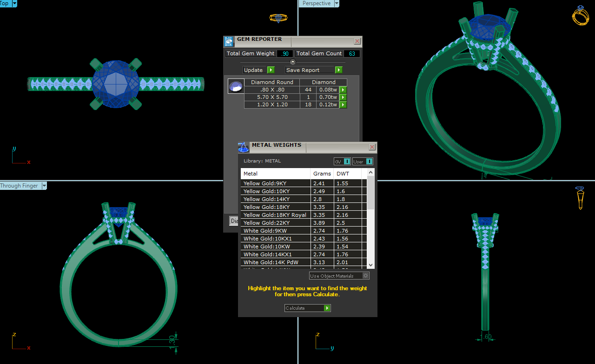Click the Metal Weights scale icon
The height and width of the screenshot is (364, 595).
click(244, 147)
